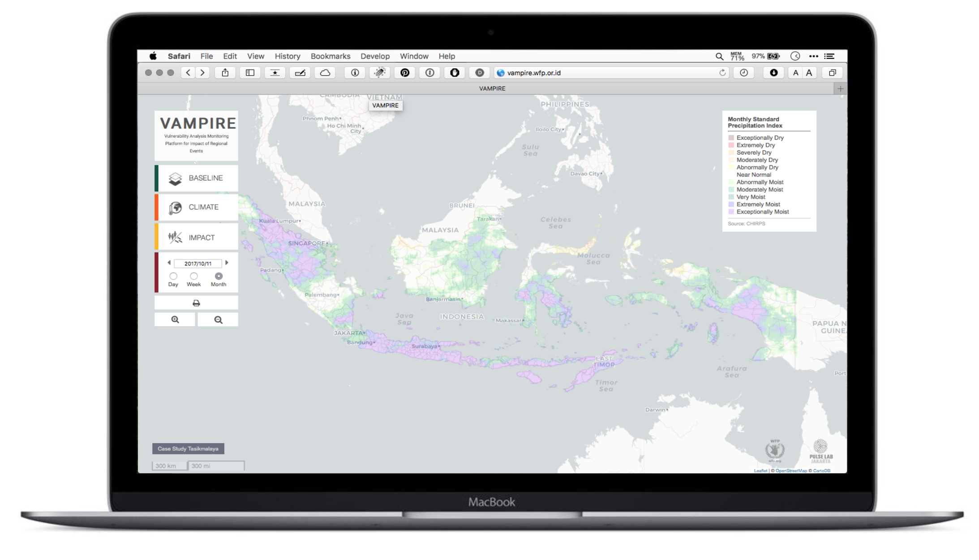
Task: Click Case Study Tasikmalaya button
Action: tap(188, 449)
